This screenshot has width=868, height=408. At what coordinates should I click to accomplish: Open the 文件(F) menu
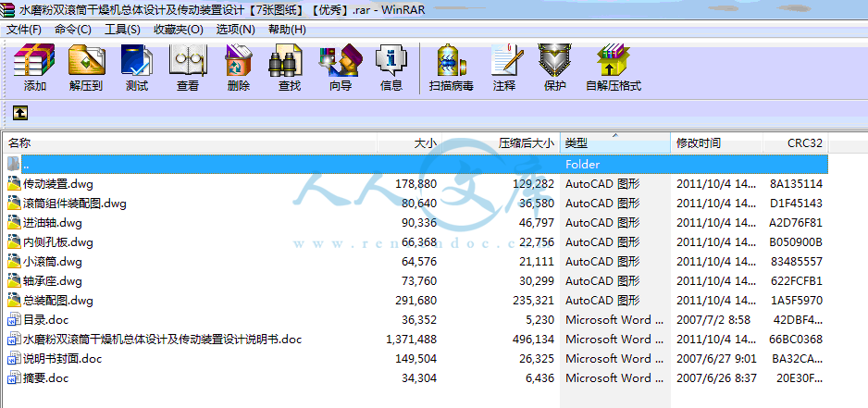pyautogui.click(x=24, y=30)
